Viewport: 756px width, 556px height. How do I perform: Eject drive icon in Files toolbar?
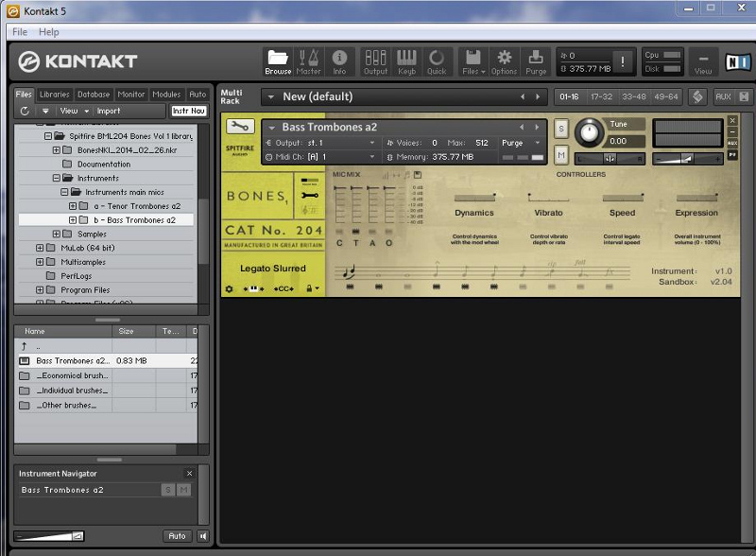[x=45, y=111]
